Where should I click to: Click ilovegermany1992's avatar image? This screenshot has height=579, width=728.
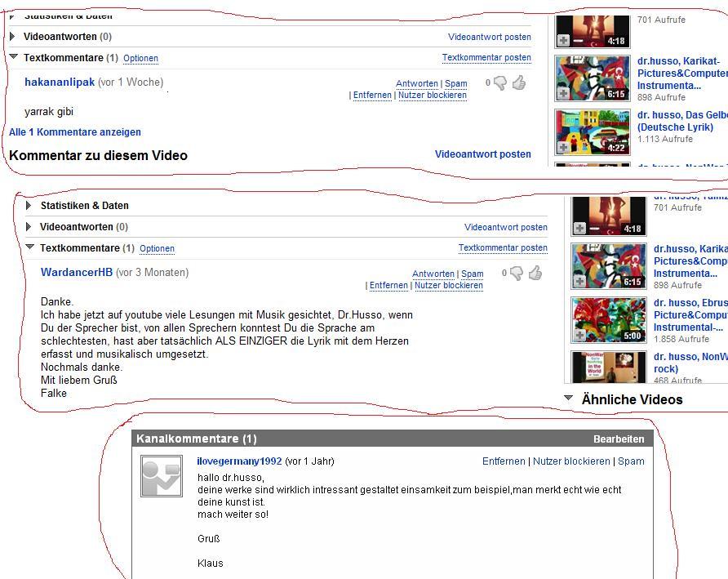pos(162,476)
